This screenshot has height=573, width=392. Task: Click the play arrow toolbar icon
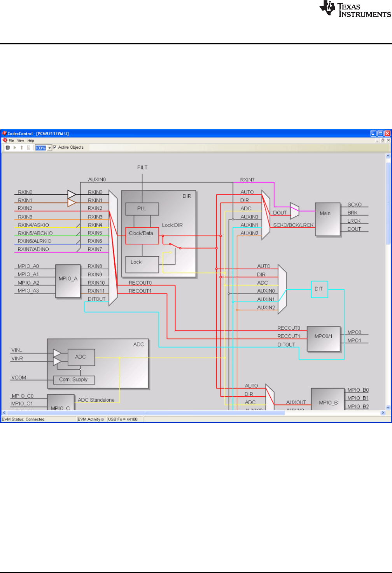coord(15,148)
